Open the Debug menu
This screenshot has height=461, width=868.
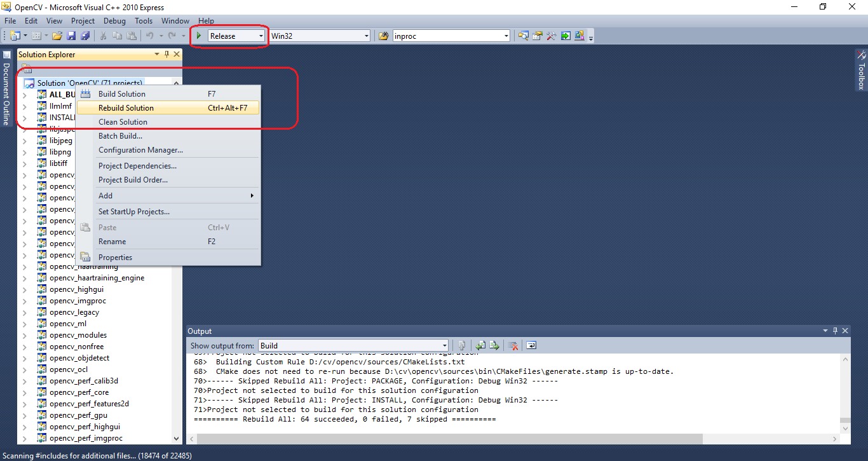114,21
